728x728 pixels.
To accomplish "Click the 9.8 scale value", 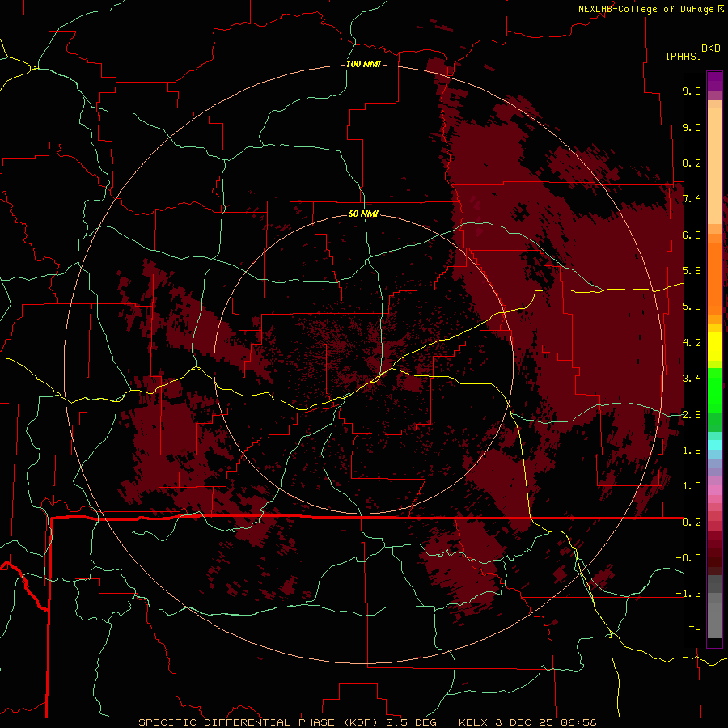I will pyautogui.click(x=692, y=91).
